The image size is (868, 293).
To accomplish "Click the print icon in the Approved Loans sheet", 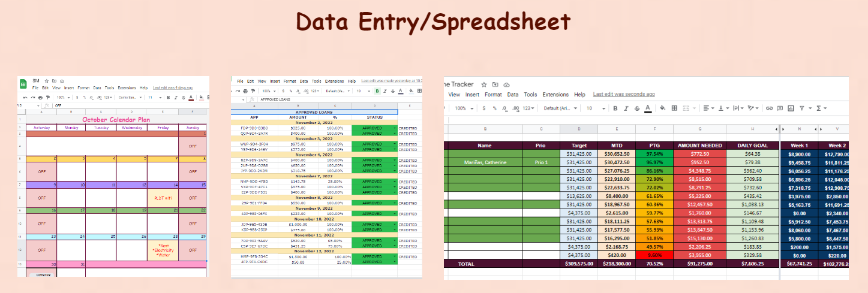I will point(245,91).
